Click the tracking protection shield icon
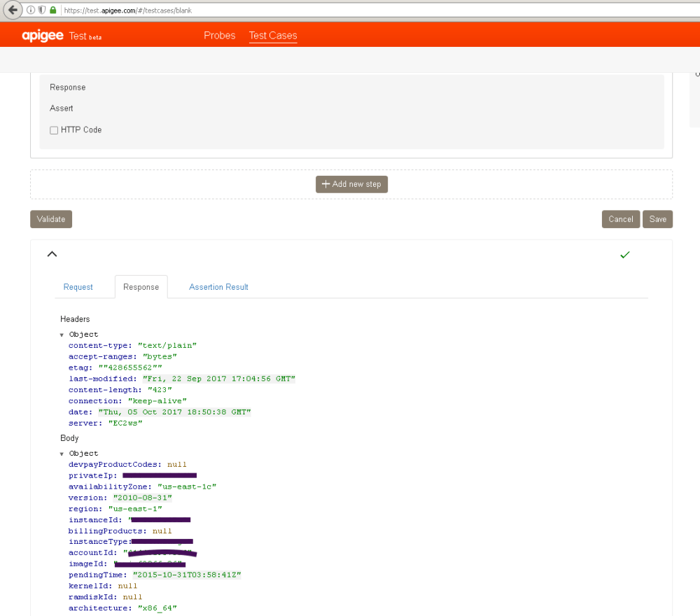 coord(42,10)
